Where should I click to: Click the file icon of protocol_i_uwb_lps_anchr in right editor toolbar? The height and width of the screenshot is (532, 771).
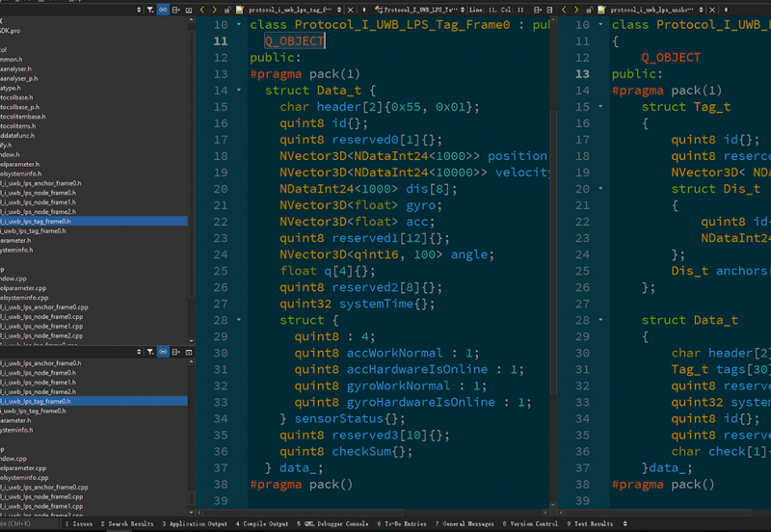(x=601, y=10)
